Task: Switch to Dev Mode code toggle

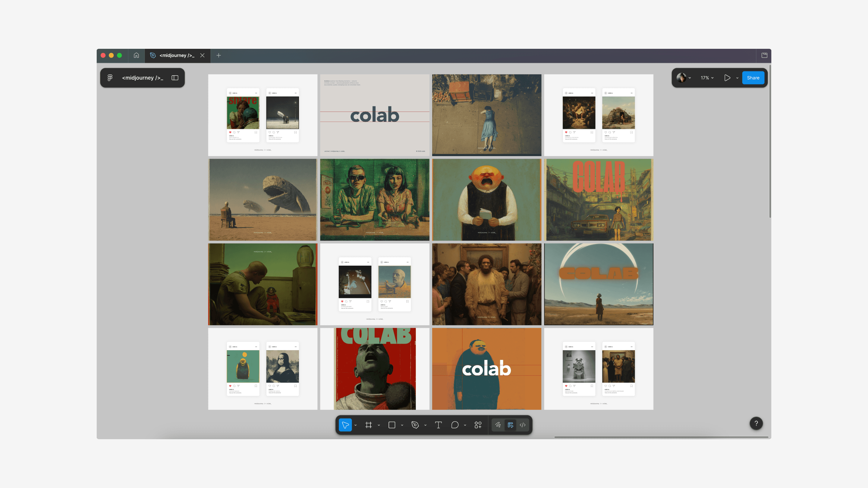Action: click(x=523, y=425)
